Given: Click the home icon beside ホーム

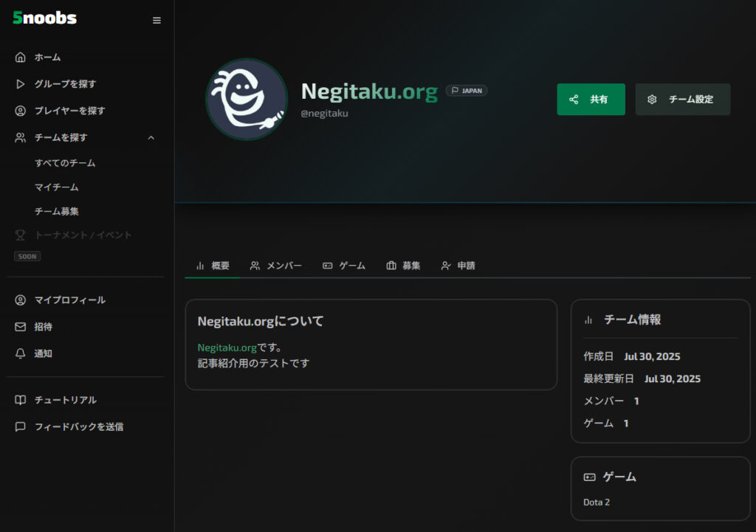Looking at the screenshot, I should click(20, 58).
